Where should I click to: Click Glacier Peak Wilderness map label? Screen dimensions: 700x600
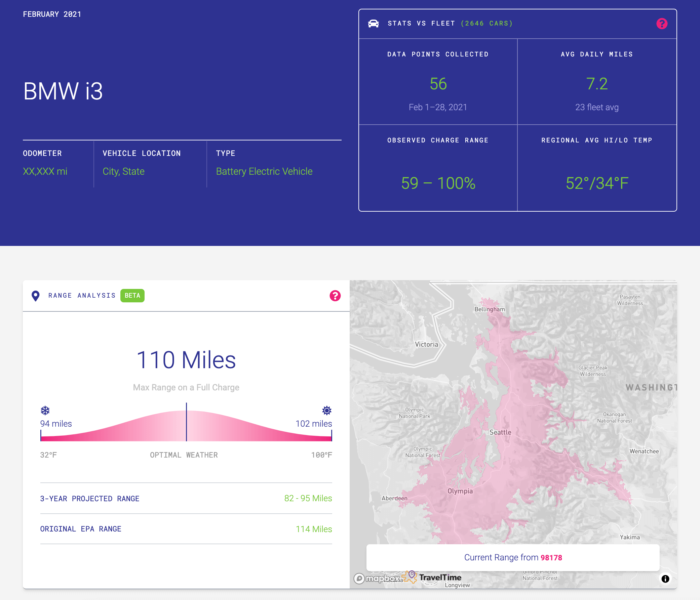592,371
